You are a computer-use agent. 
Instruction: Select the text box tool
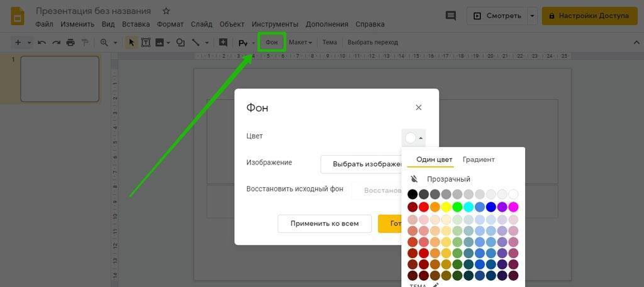click(x=146, y=43)
